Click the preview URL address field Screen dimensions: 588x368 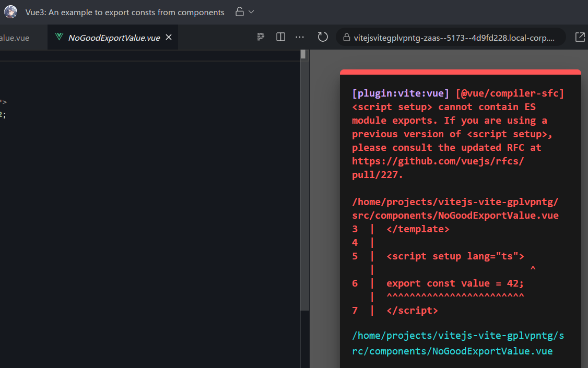[x=451, y=38]
